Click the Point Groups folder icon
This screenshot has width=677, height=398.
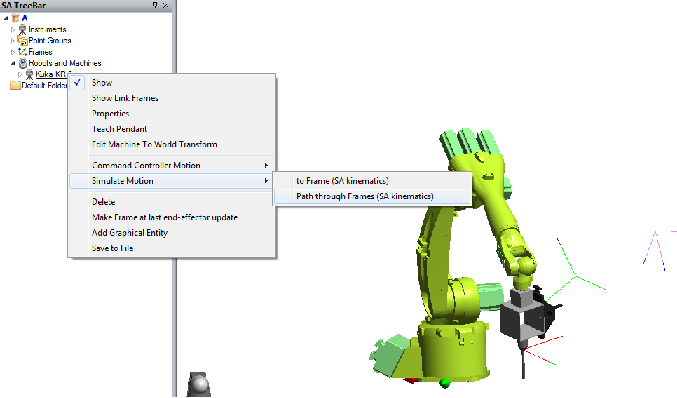click(22, 41)
